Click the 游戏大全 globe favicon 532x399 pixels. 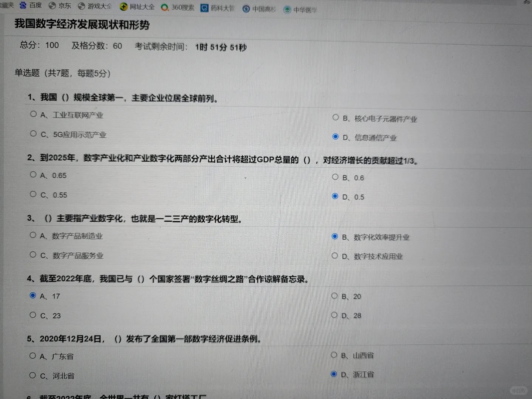[81, 6]
